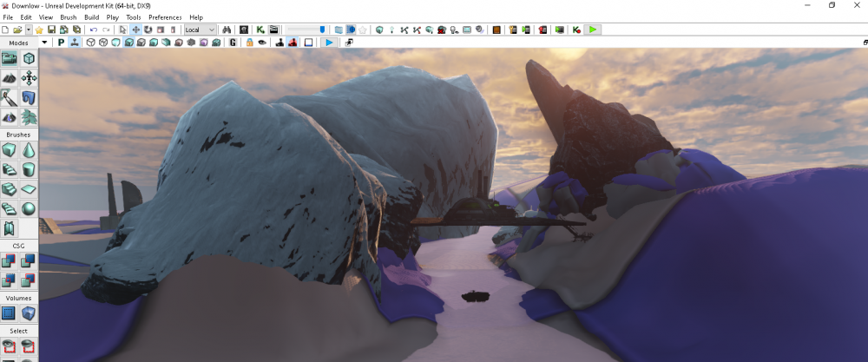Screen dimensions: 868x362
Task: Open Local coordinate system dropdown
Action: [x=200, y=30]
